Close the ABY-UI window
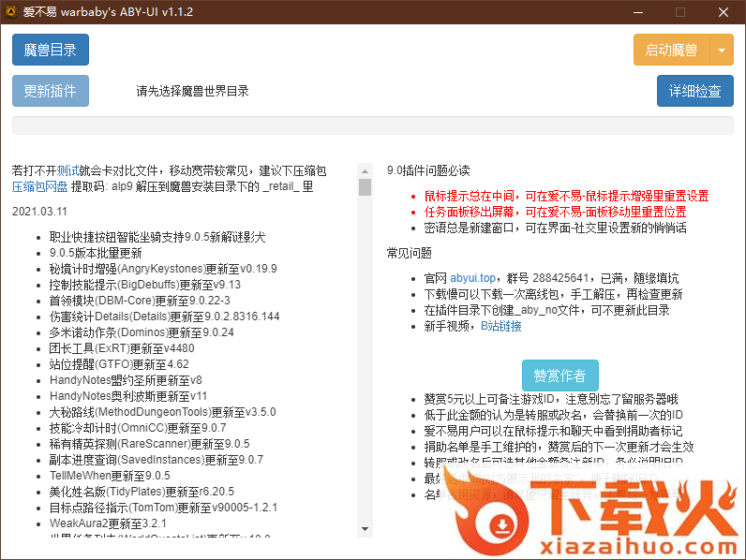Screen dimensions: 746x560 724,12
